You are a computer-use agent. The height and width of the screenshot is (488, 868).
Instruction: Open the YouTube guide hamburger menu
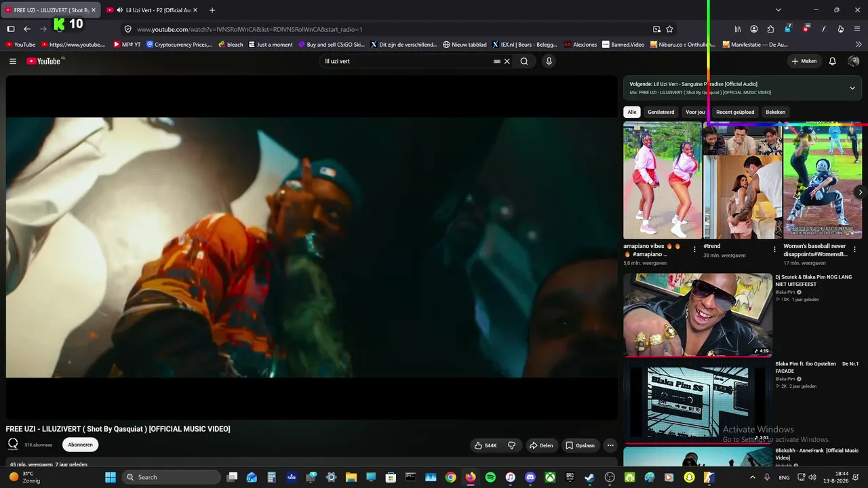click(x=13, y=61)
